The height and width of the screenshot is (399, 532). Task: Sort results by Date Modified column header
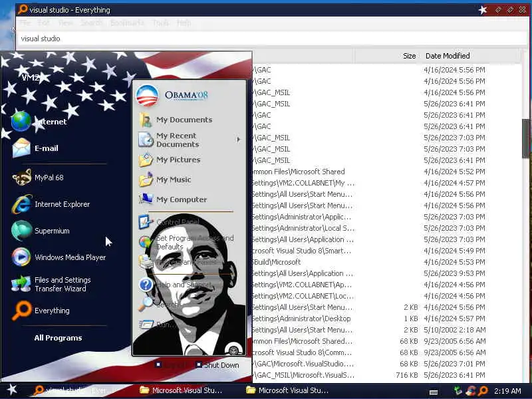[470, 56]
